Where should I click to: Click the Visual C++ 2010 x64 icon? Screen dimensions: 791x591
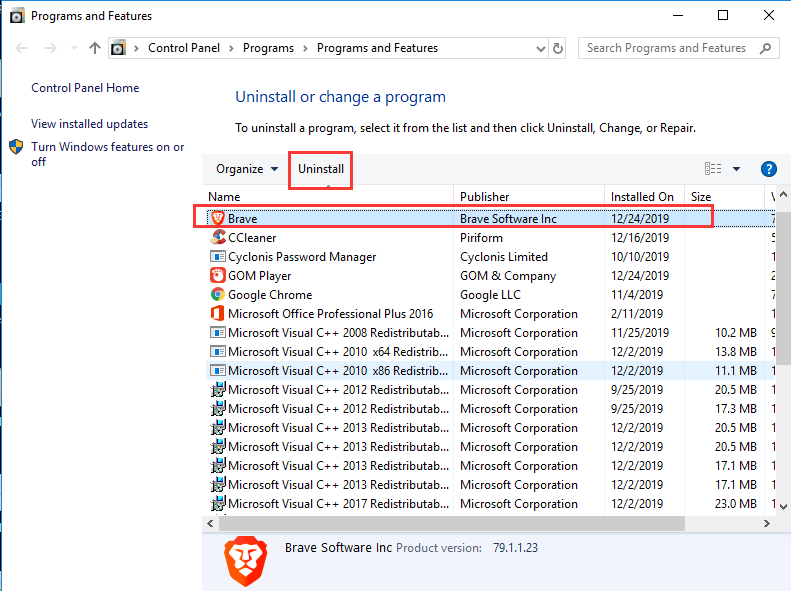217,351
